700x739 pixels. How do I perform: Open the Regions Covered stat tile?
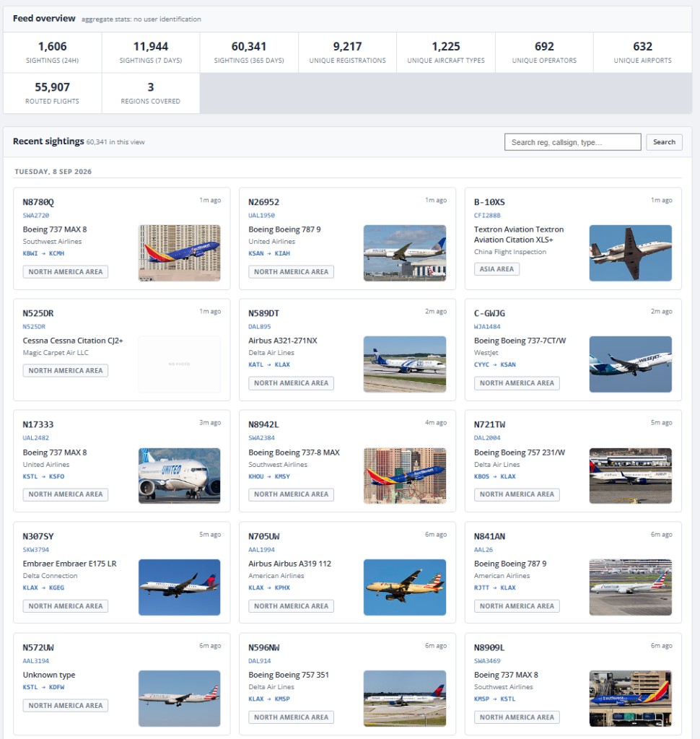[x=151, y=93]
